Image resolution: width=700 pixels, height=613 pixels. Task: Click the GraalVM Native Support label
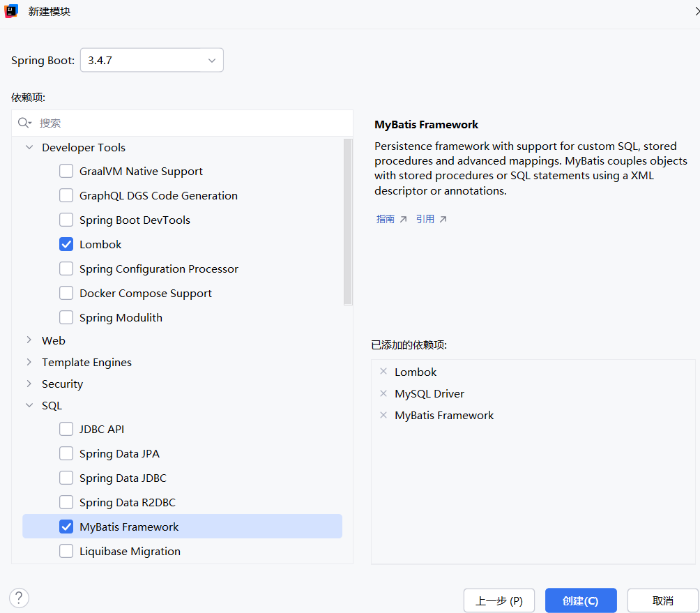click(x=141, y=172)
